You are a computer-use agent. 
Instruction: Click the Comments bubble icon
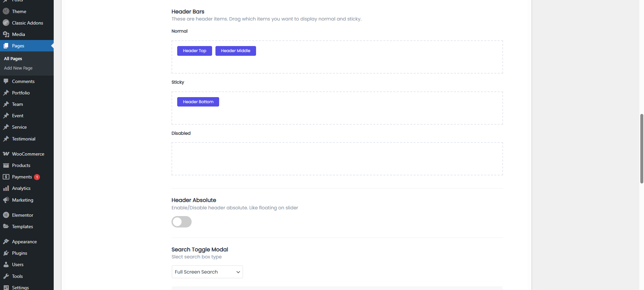(6, 81)
